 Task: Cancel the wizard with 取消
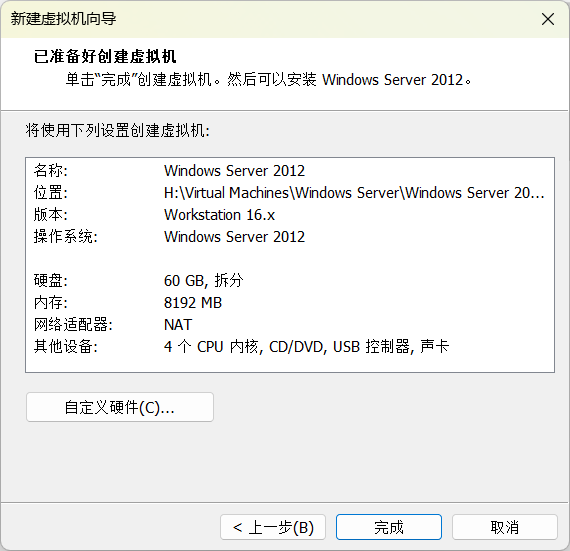click(505, 527)
